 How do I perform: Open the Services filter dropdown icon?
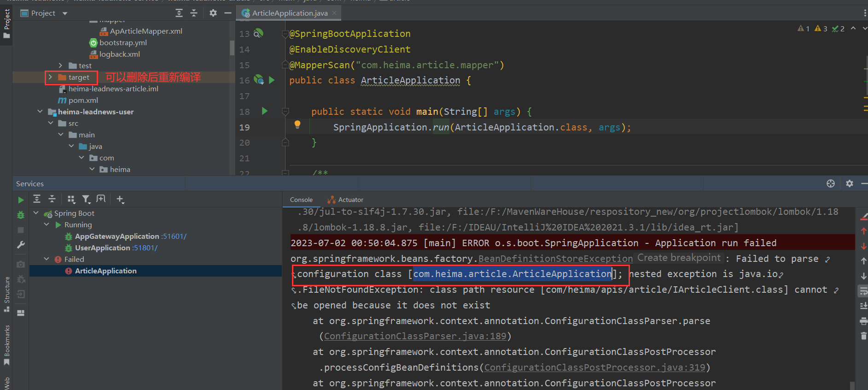(x=86, y=199)
